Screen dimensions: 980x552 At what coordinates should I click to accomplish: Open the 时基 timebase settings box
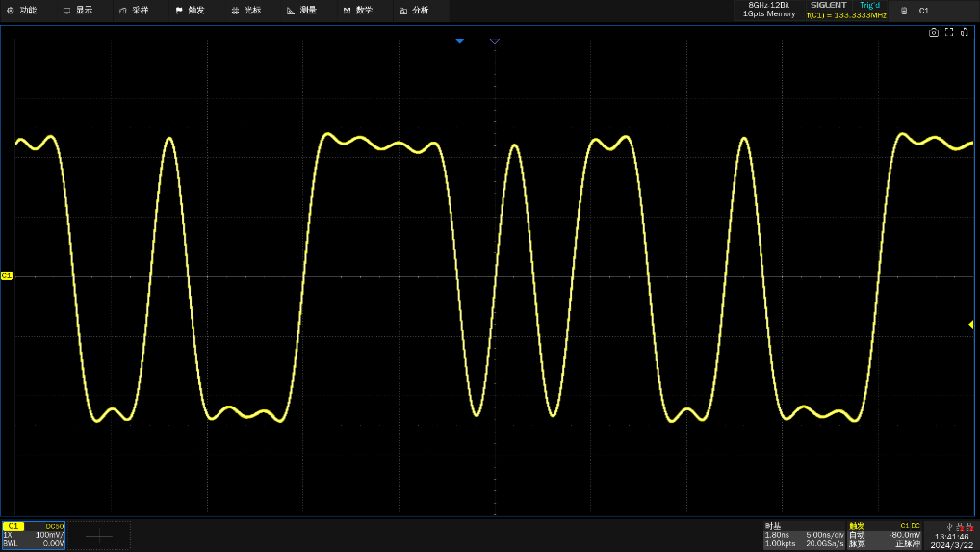(804, 536)
